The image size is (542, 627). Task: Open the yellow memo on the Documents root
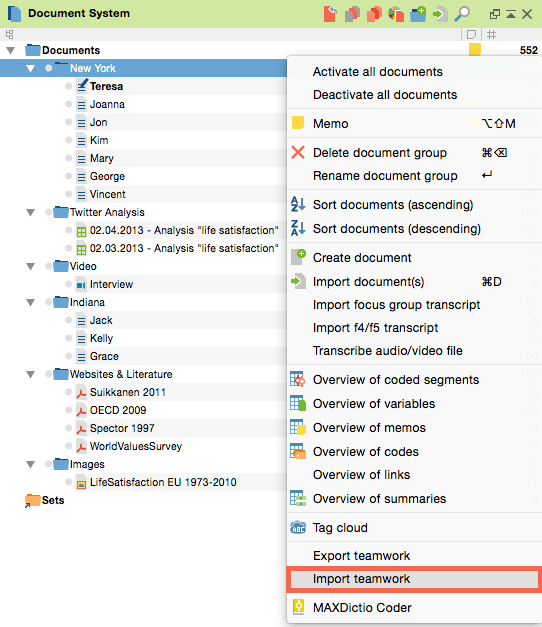474,50
